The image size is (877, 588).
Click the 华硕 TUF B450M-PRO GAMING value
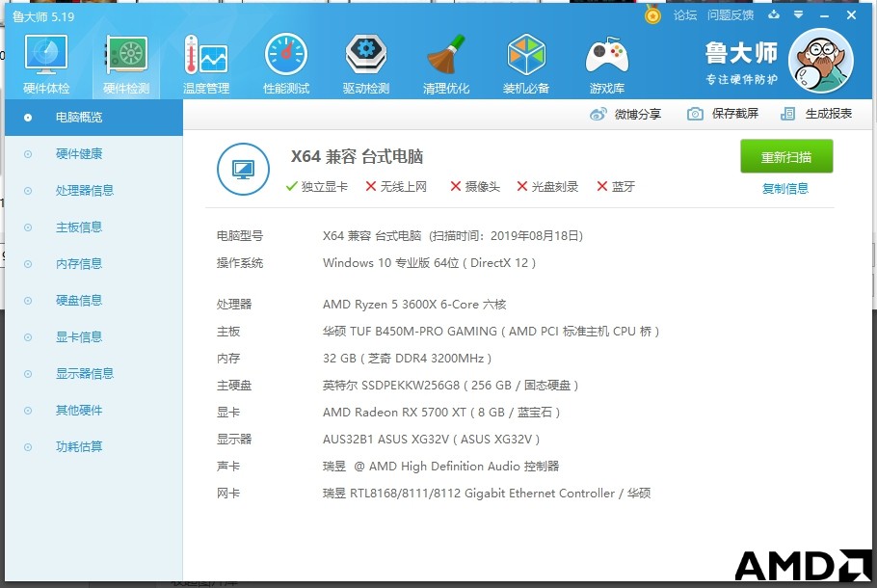tap(492, 332)
